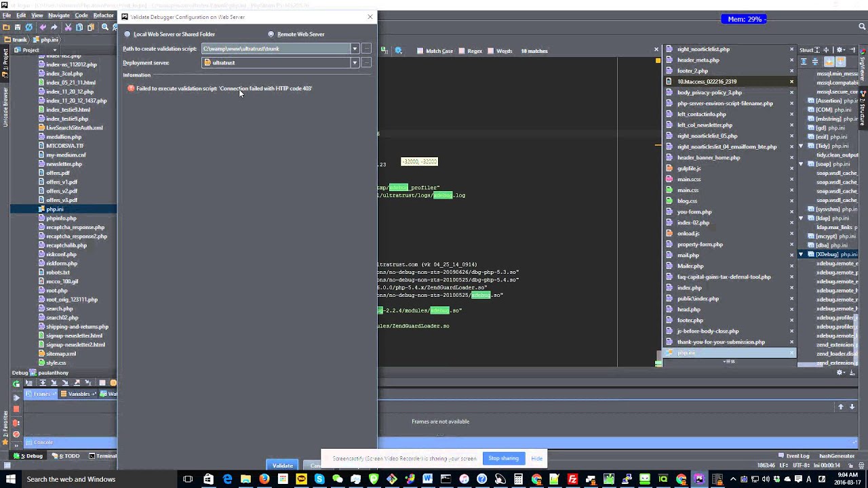Image resolution: width=868 pixels, height=488 pixels.
Task: Open the File menu
Action: point(6,15)
